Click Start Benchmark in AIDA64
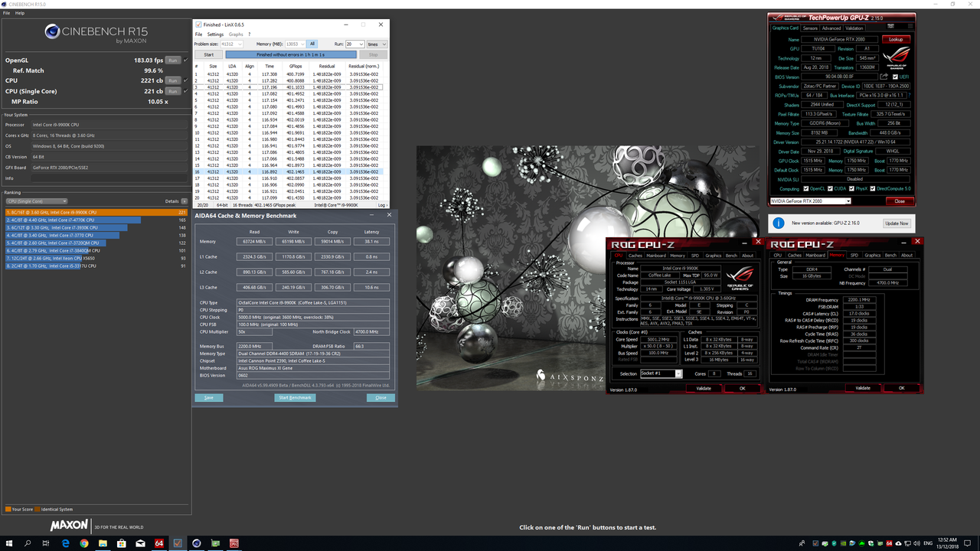 pyautogui.click(x=295, y=398)
